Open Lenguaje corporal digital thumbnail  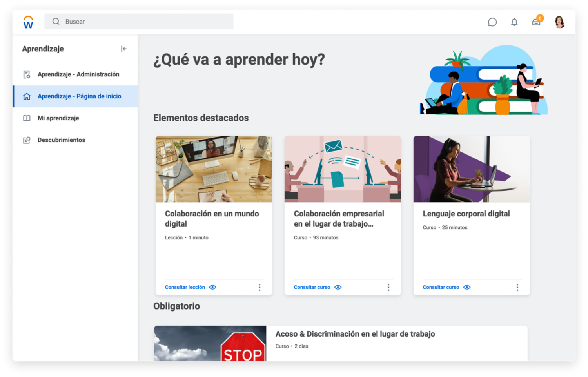tap(472, 169)
